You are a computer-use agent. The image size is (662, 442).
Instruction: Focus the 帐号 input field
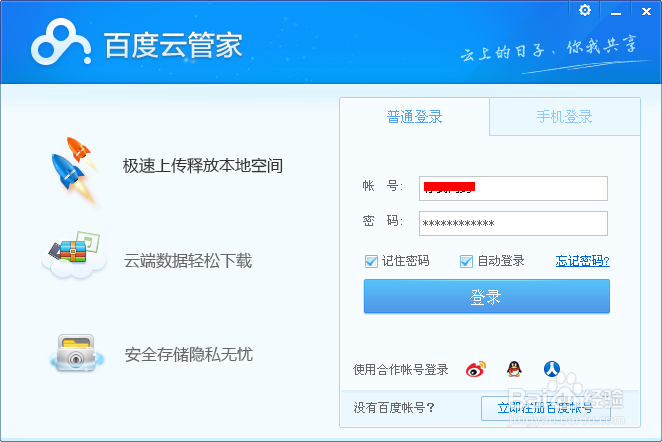513,188
